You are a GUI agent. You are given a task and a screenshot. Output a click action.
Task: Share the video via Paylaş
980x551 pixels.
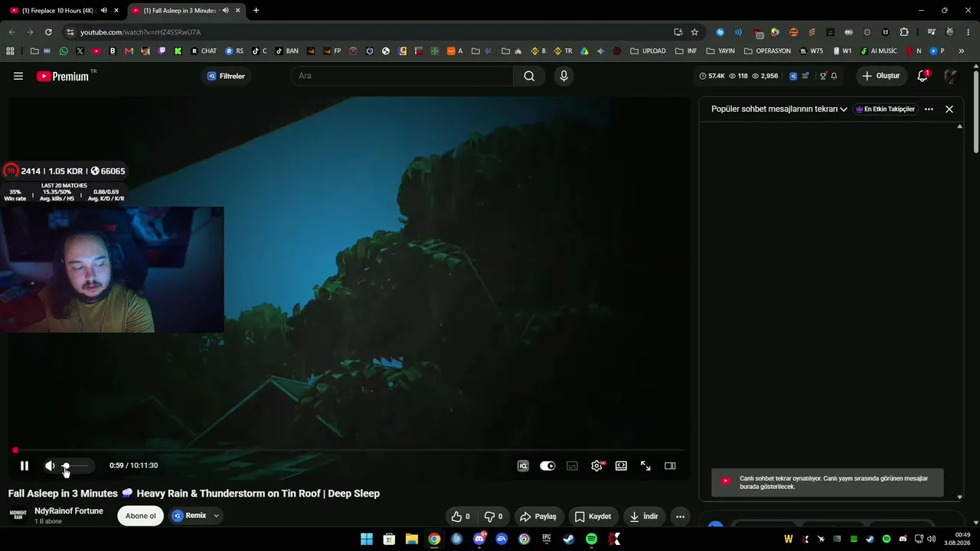click(539, 517)
